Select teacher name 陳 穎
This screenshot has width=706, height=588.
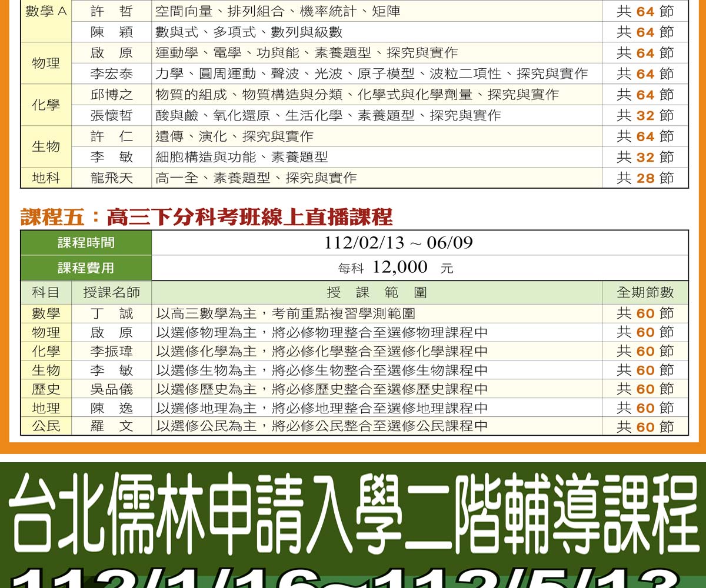[112, 32]
